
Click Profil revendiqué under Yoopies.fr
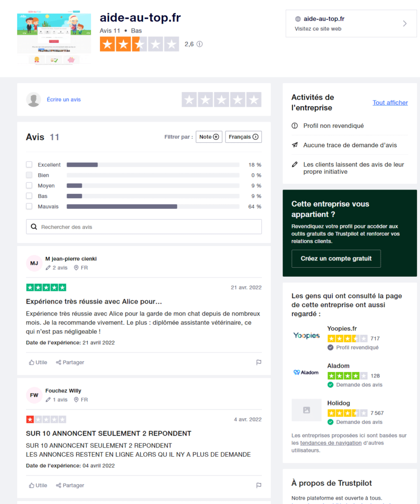point(357,347)
